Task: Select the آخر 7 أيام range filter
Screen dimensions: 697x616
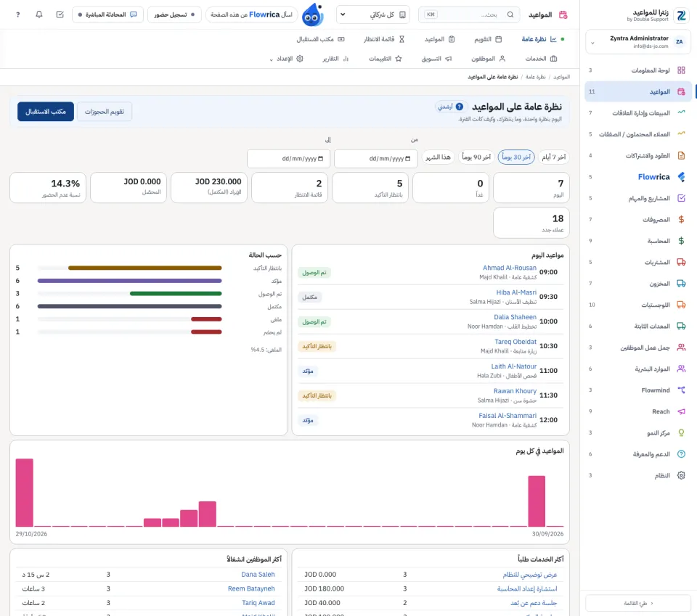Action: (553, 157)
